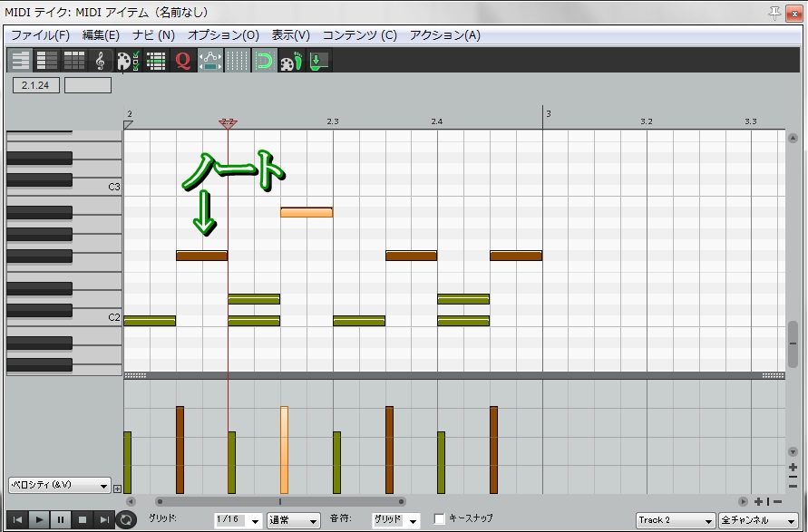Screen dimensions: 808x532
Task: Zoom in vertically with the plus button
Action: click(793, 468)
